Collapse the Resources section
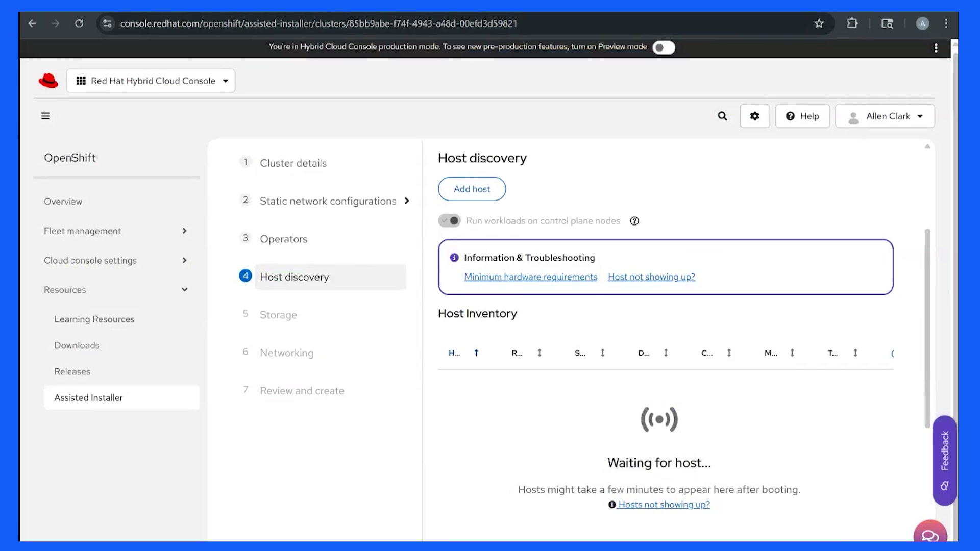Viewport: 980px width, 551px height. pyautogui.click(x=116, y=290)
